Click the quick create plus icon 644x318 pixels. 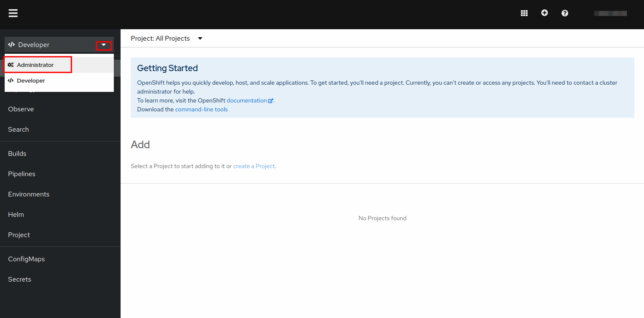544,13
